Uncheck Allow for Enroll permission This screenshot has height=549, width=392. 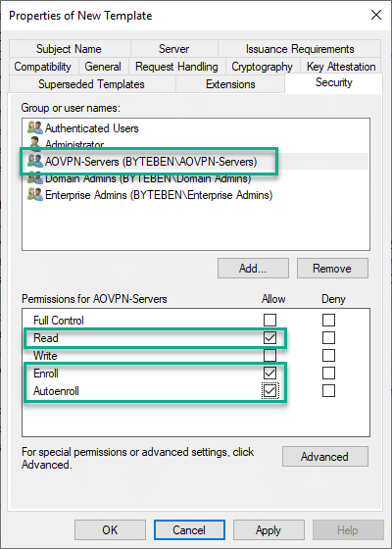(x=269, y=373)
